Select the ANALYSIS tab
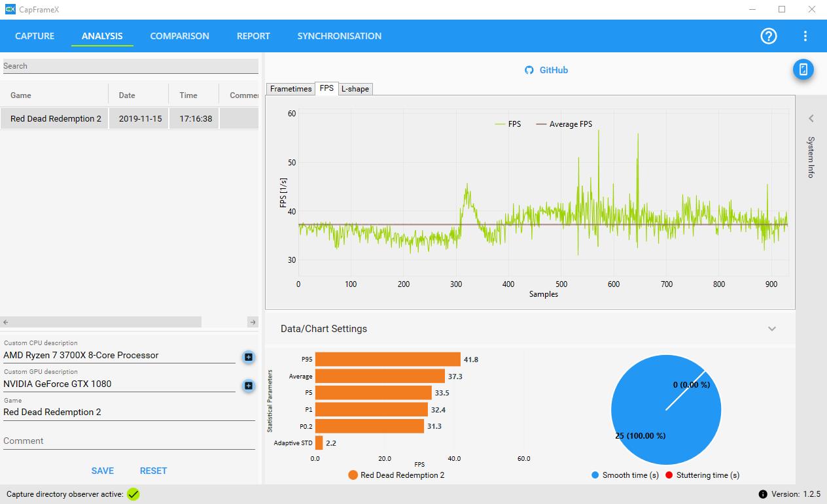827x504 pixels. coord(102,36)
